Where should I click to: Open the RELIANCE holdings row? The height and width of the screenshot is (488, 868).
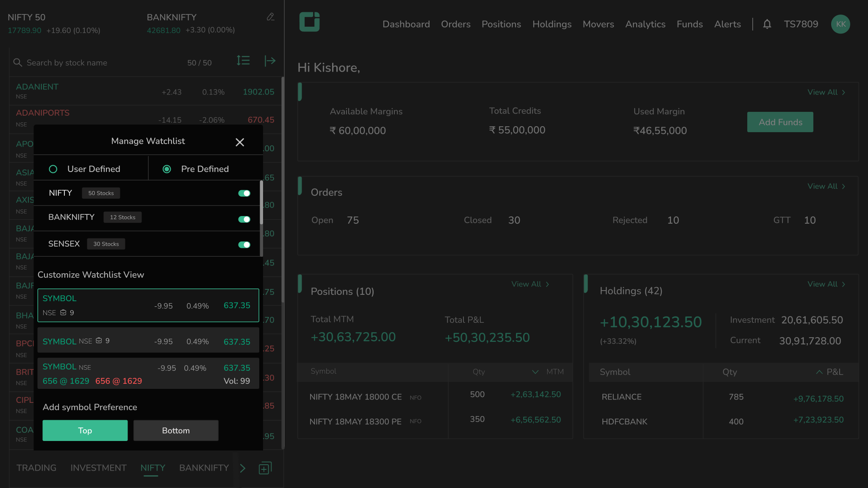(x=722, y=397)
